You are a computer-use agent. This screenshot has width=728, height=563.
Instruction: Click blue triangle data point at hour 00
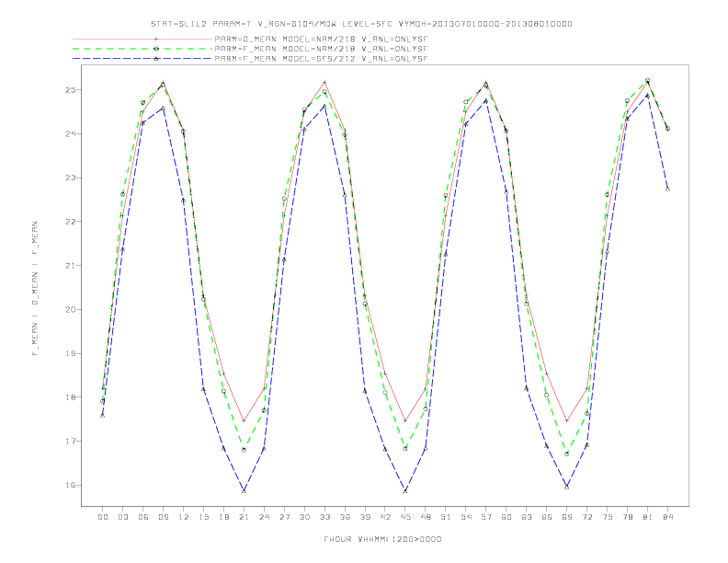(x=103, y=415)
